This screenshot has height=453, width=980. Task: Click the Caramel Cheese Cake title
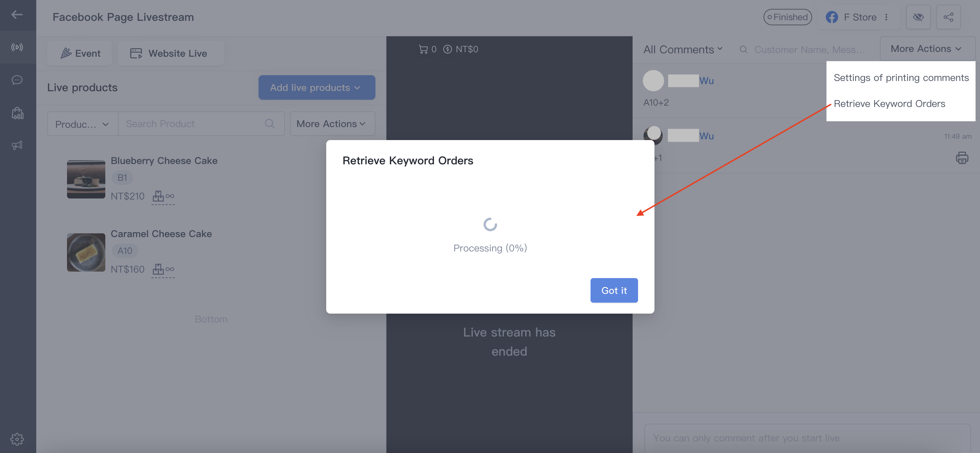(161, 234)
